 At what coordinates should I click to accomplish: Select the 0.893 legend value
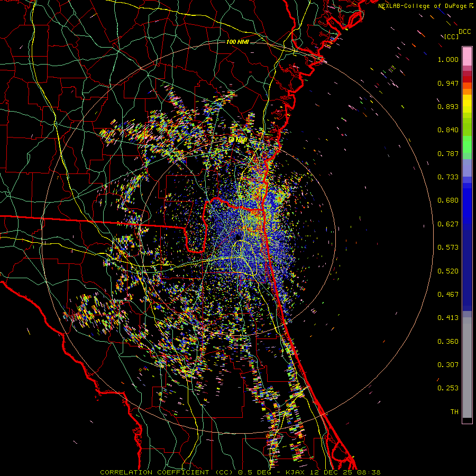pyautogui.click(x=448, y=106)
